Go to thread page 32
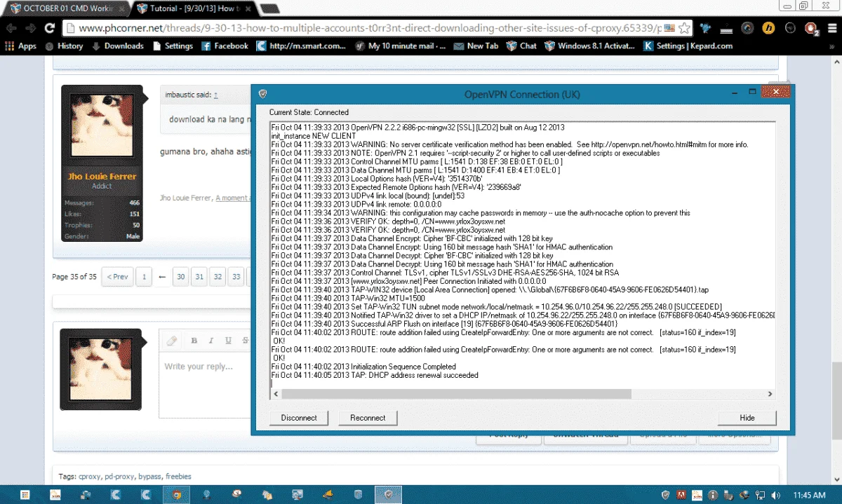842x504 pixels. coord(218,277)
